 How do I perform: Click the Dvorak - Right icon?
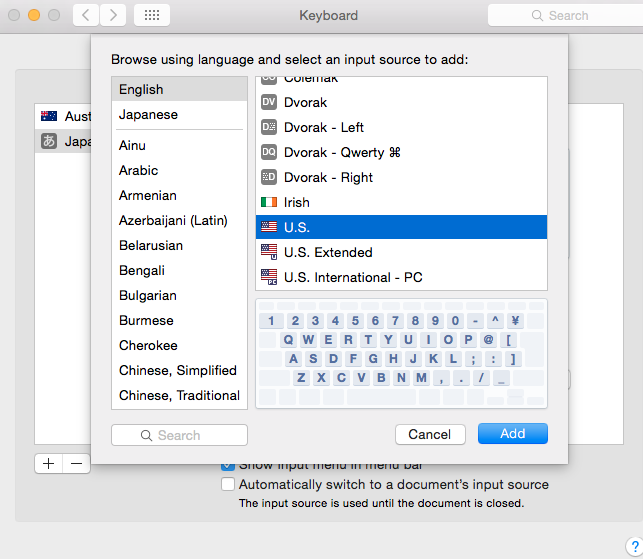(x=268, y=177)
